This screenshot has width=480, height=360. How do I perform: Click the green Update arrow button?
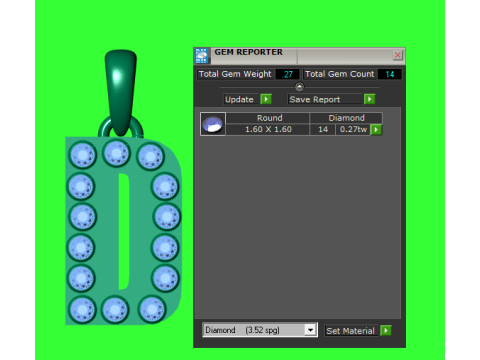coord(266,99)
